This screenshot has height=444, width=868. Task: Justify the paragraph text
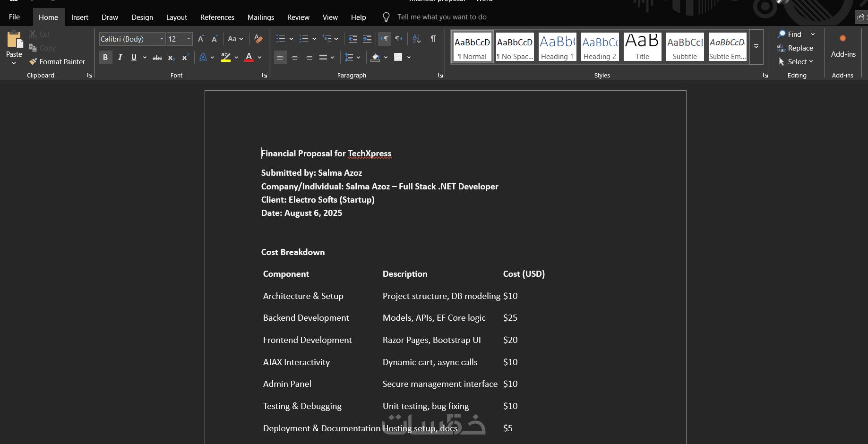coord(323,58)
